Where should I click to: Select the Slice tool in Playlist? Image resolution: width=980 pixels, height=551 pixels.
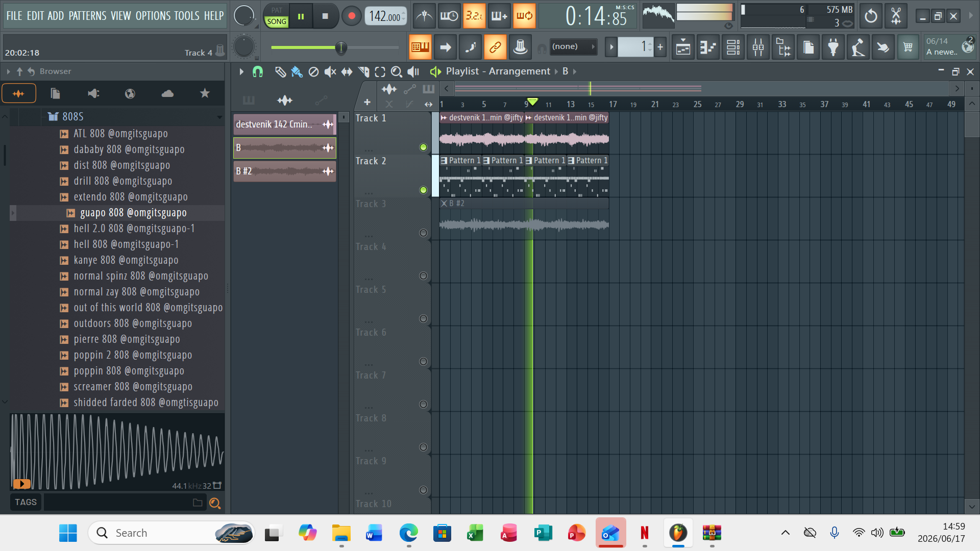tap(363, 72)
